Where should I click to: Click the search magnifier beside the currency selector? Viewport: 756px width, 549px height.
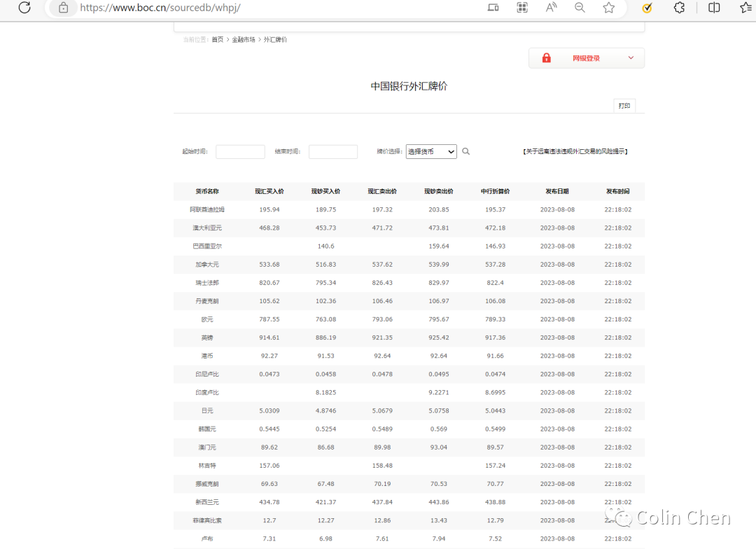(x=465, y=151)
